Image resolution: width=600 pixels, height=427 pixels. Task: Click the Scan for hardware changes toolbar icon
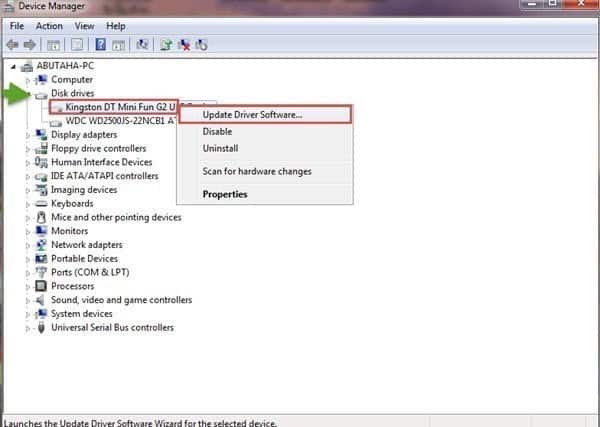click(142, 45)
